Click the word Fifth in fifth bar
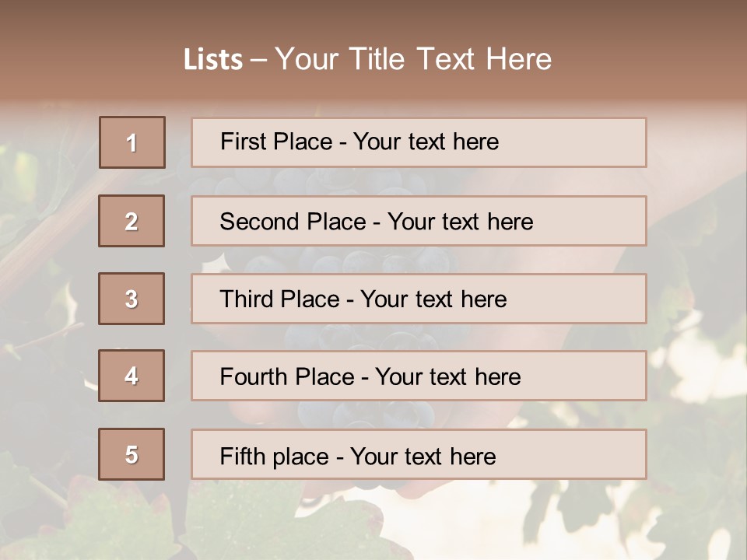Viewport: 747px width, 560px height. point(242,456)
